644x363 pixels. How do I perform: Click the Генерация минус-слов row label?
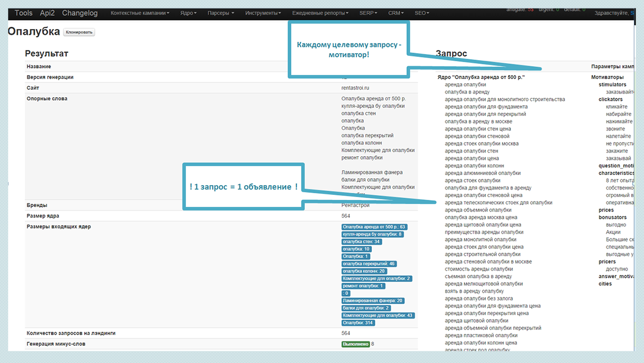[x=56, y=344]
